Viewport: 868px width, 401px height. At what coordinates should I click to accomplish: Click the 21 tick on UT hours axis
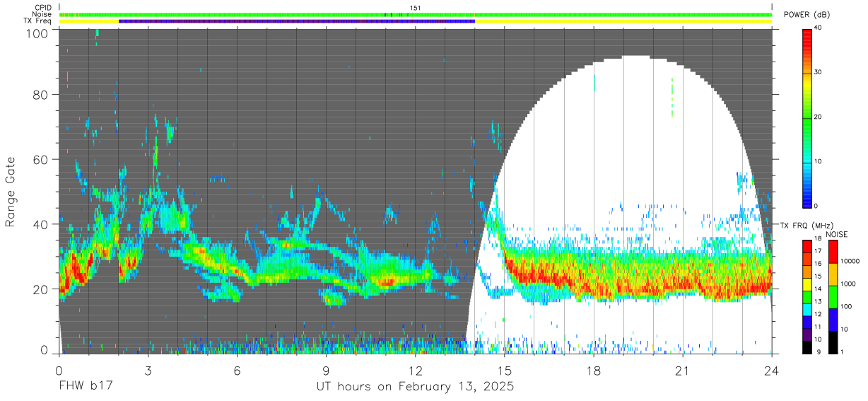(x=683, y=370)
